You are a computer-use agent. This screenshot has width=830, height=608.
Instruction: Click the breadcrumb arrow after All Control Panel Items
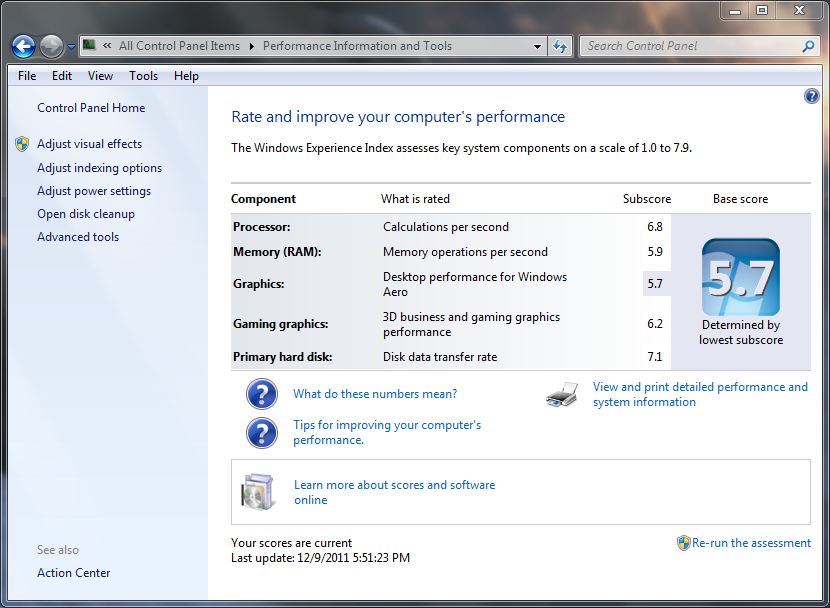coord(251,47)
